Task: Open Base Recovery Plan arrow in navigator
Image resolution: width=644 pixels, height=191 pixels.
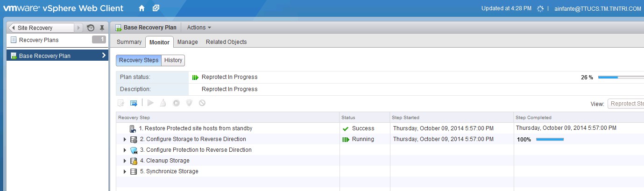Action: [x=104, y=56]
